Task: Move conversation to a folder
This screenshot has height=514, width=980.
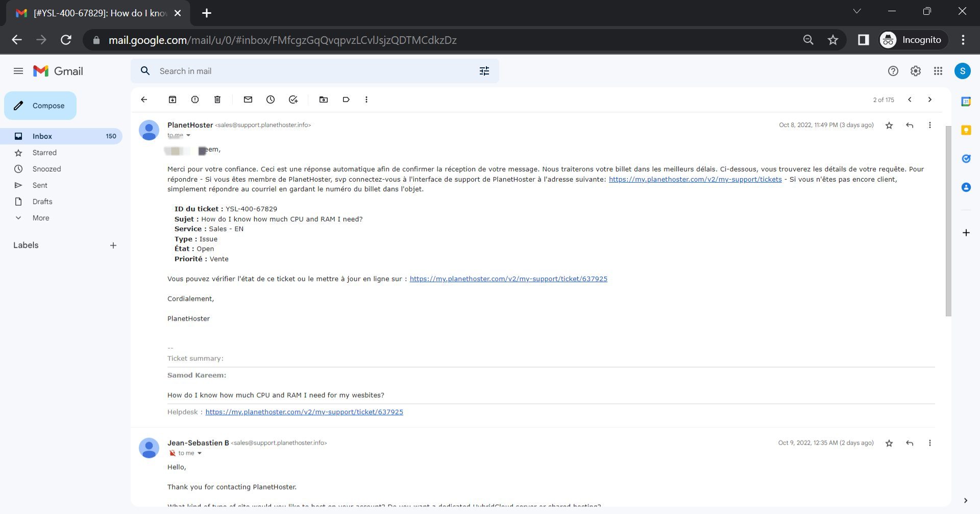Action: pyautogui.click(x=324, y=100)
